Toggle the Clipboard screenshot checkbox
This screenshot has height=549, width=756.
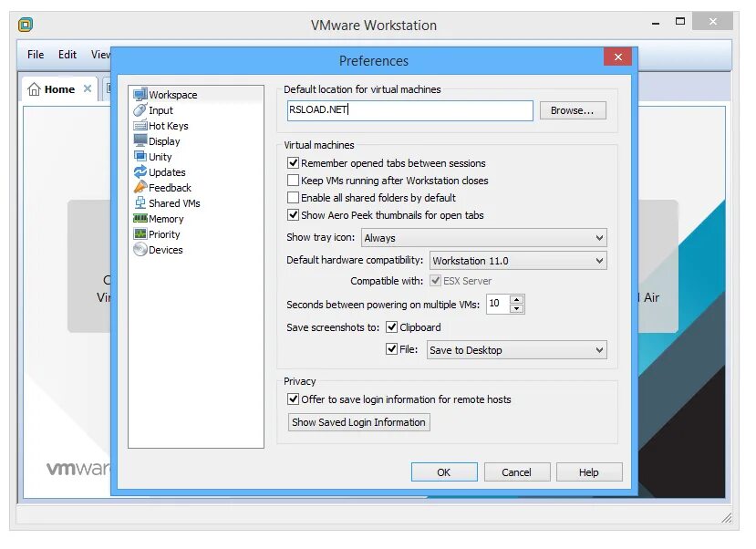pyautogui.click(x=391, y=327)
